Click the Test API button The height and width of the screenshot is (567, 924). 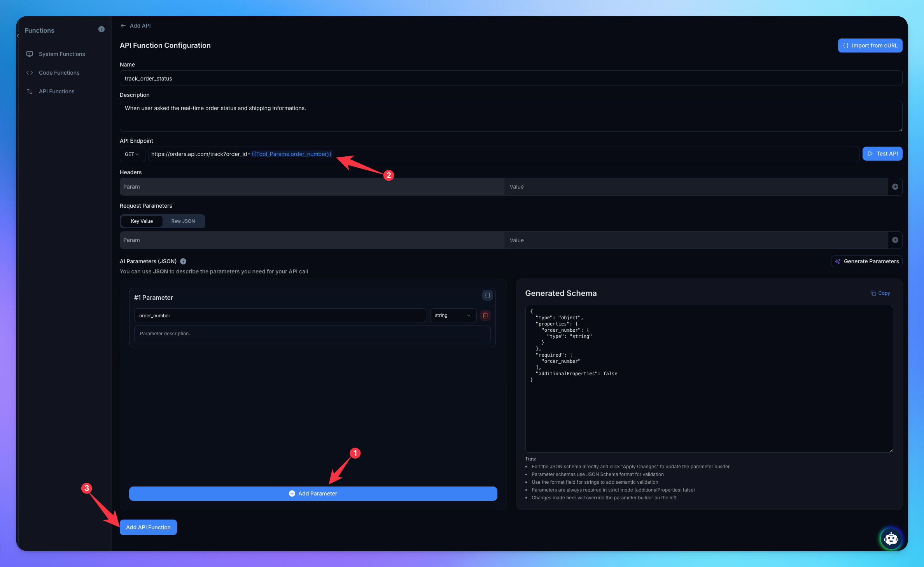882,154
